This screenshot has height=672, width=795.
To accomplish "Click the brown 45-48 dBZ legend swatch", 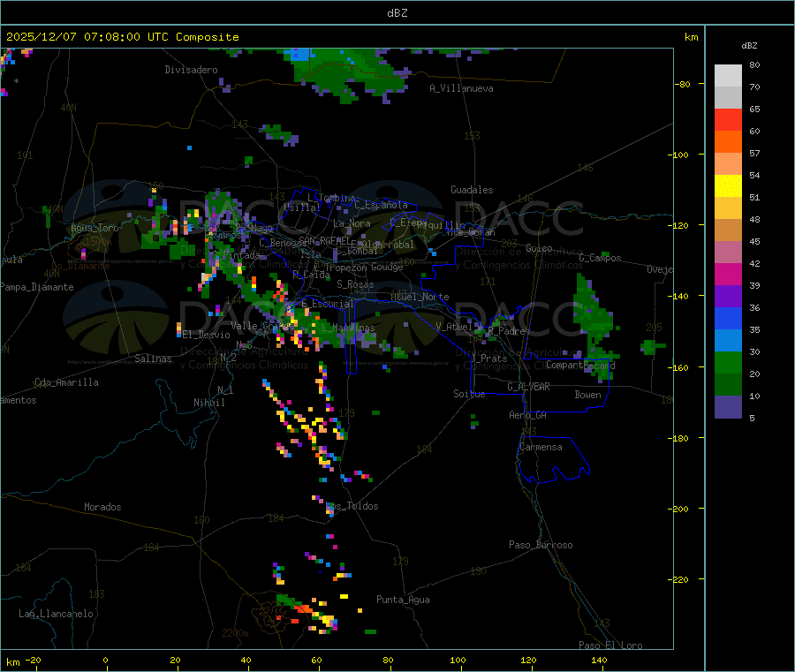I will [728, 230].
